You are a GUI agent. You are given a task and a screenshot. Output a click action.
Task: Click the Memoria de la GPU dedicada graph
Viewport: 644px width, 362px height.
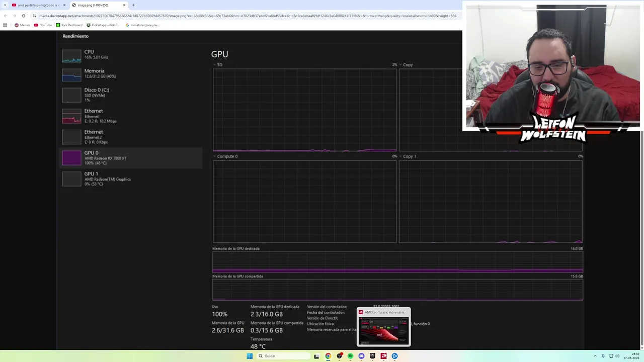[397, 262]
